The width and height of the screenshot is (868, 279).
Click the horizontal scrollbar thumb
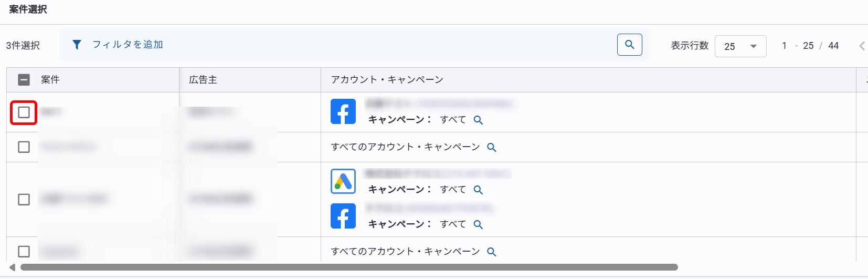[349, 267]
